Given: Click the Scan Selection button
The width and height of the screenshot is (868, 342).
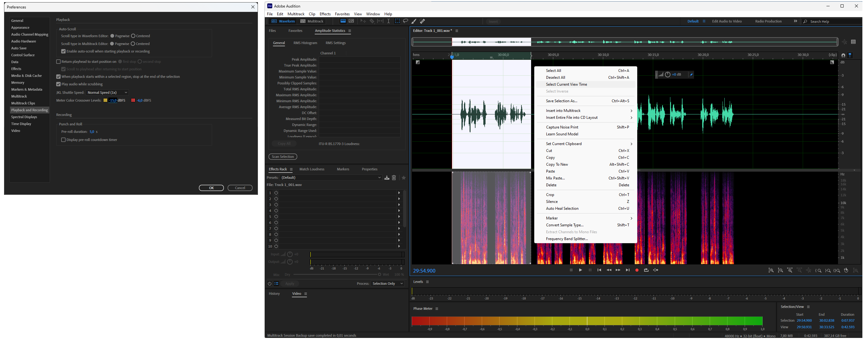Looking at the screenshot, I should (x=283, y=157).
